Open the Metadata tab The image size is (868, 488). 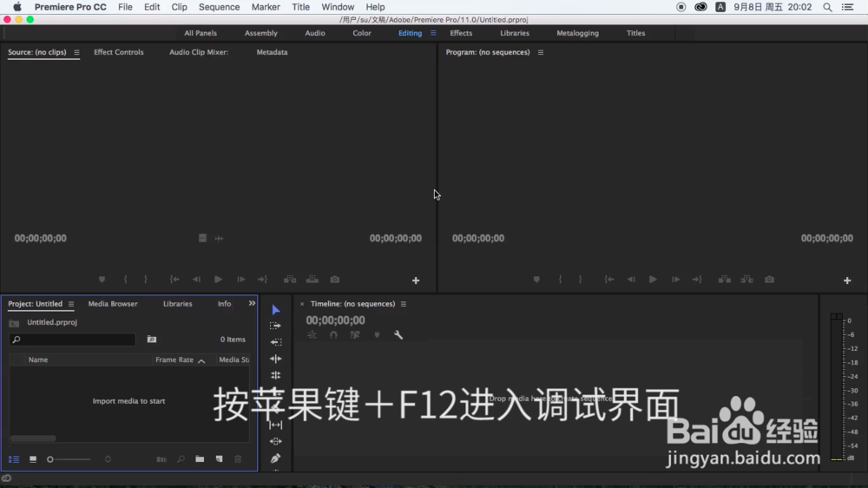click(272, 52)
